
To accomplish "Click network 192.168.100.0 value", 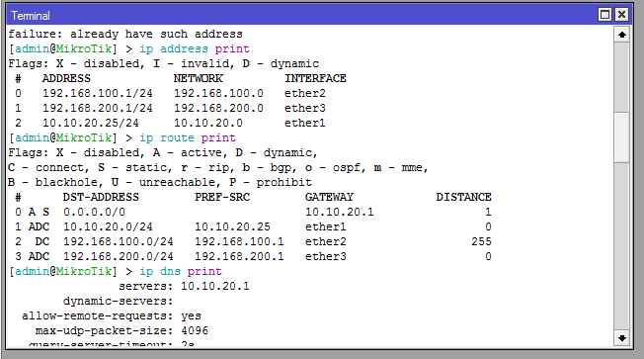I will pos(218,93).
